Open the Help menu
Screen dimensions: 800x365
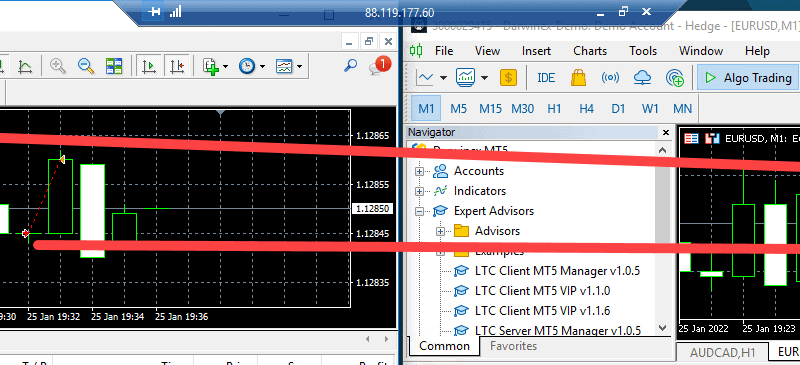(x=757, y=51)
